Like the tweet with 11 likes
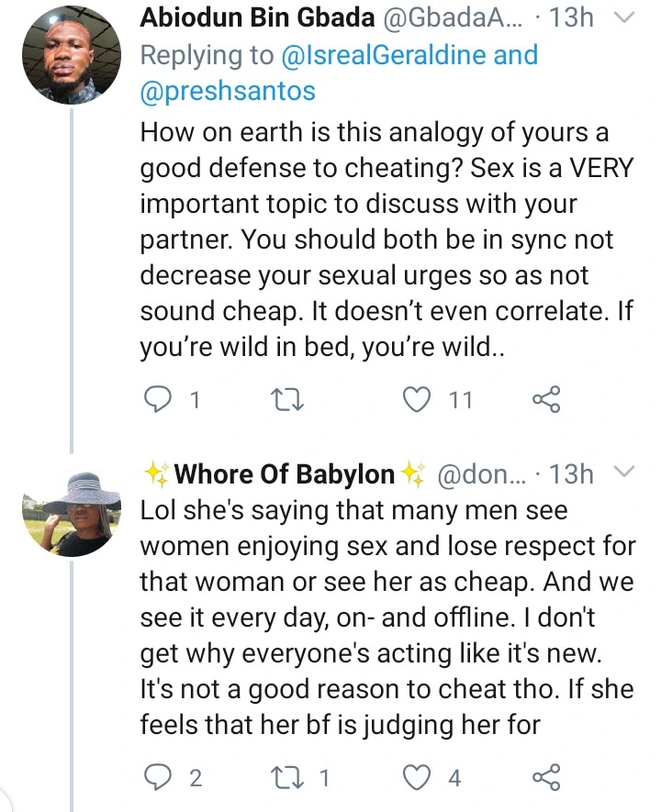The width and height of the screenshot is (661, 812). 418,400
